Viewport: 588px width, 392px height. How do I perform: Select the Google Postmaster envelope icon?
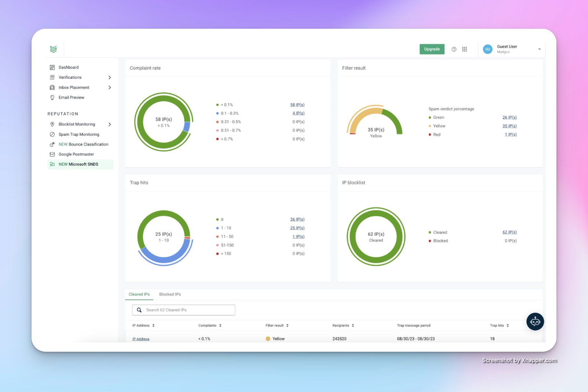pyautogui.click(x=52, y=154)
